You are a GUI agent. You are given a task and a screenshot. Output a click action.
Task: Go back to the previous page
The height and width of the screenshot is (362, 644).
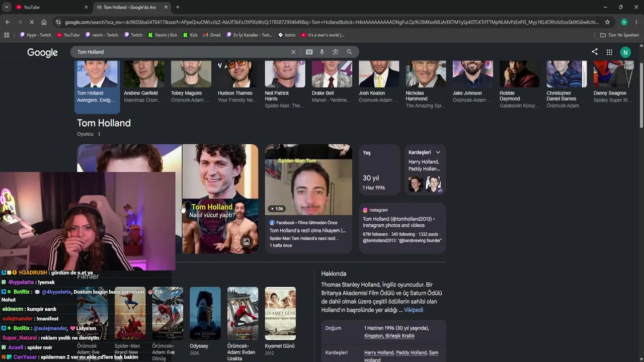(8, 22)
